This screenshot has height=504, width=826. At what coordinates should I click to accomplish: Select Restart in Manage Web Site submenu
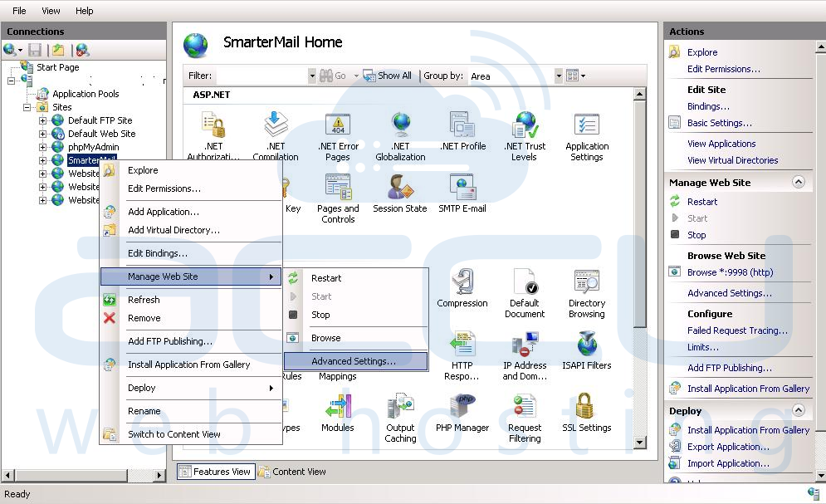point(355,278)
